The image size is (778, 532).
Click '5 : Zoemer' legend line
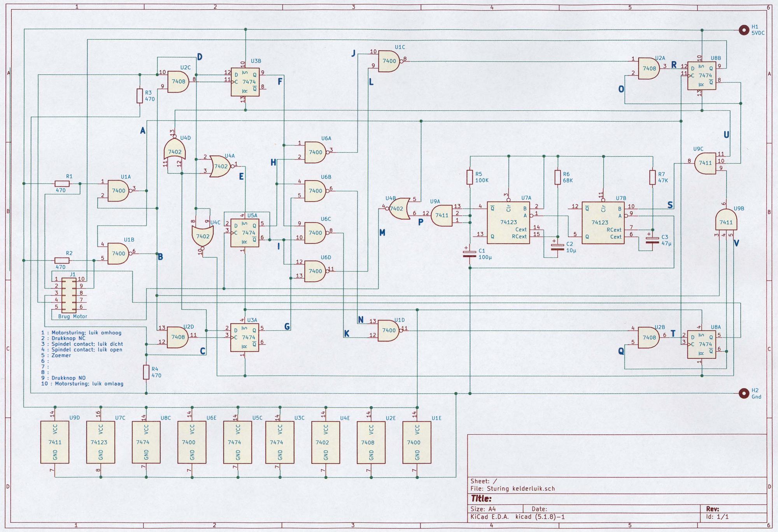coord(56,355)
